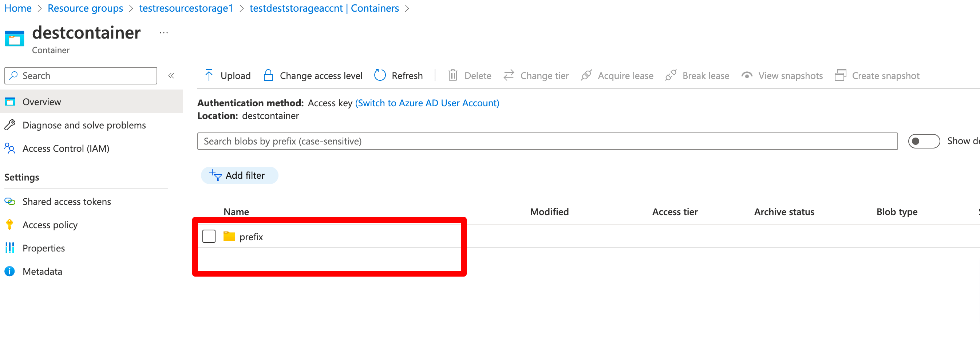Open the more options ellipsis beside destcontainer
The height and width of the screenshot is (337, 980).
tap(163, 33)
